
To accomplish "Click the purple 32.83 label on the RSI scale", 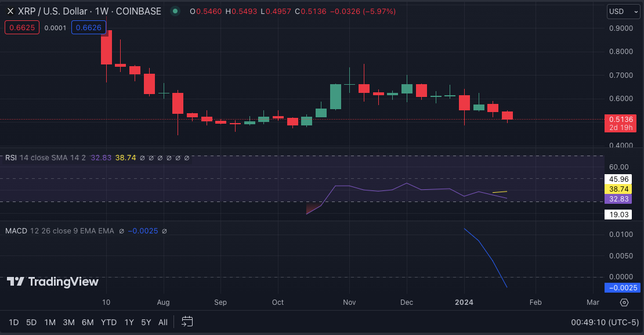I will pyautogui.click(x=618, y=199).
